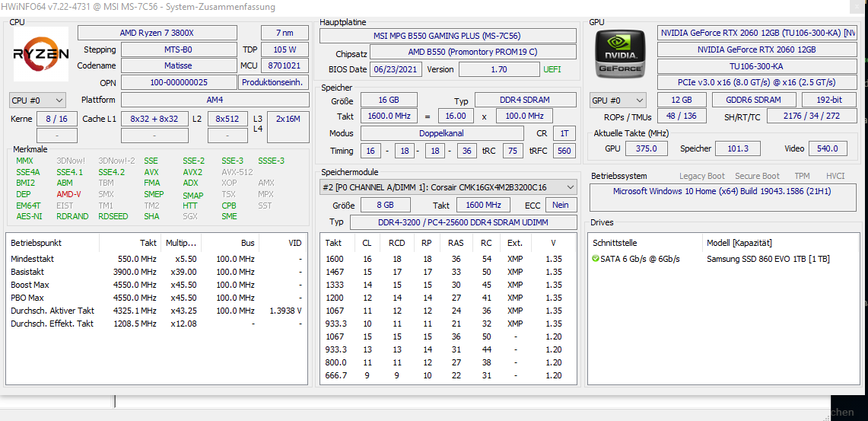The image size is (868, 421).
Task: Select the MTS-B0 stepping field
Action: click(178, 49)
